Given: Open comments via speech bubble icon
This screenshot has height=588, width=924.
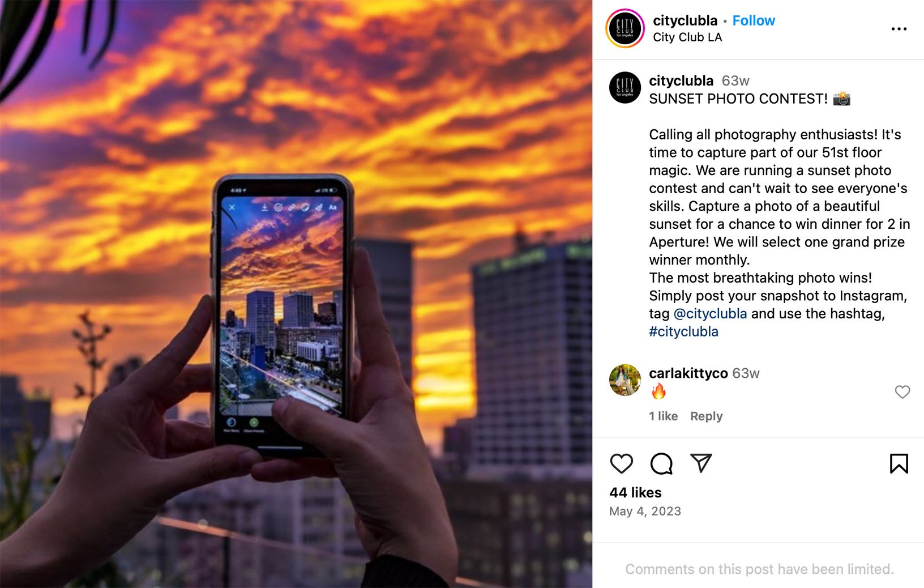Looking at the screenshot, I should 661,463.
